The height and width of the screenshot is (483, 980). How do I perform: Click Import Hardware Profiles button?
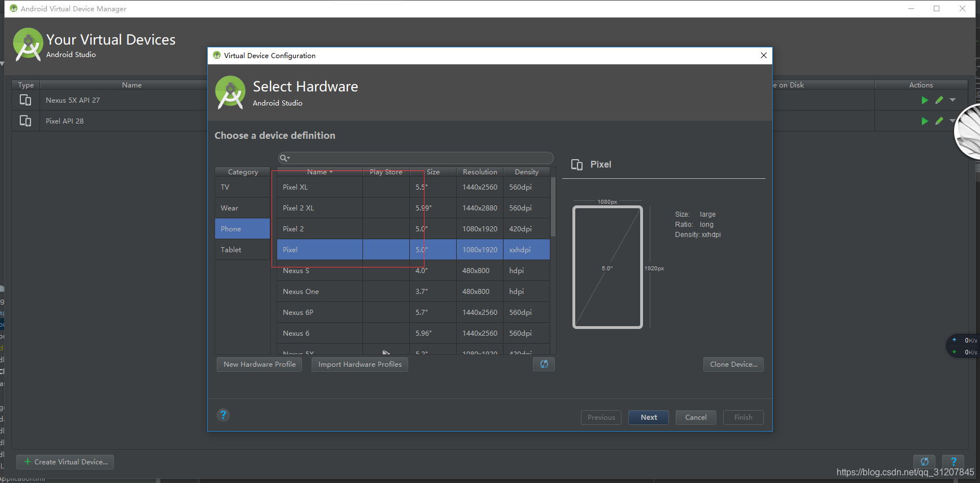click(360, 364)
